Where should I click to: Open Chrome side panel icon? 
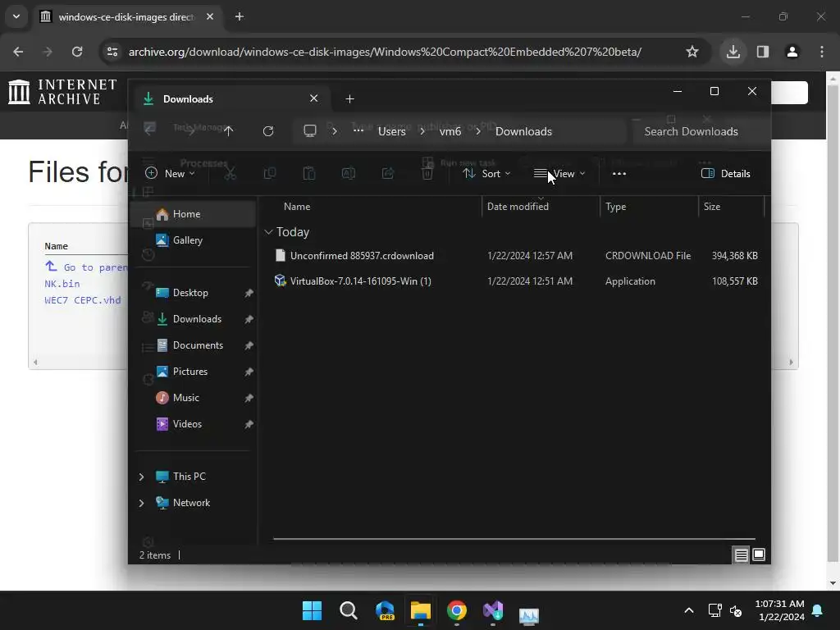click(x=763, y=52)
